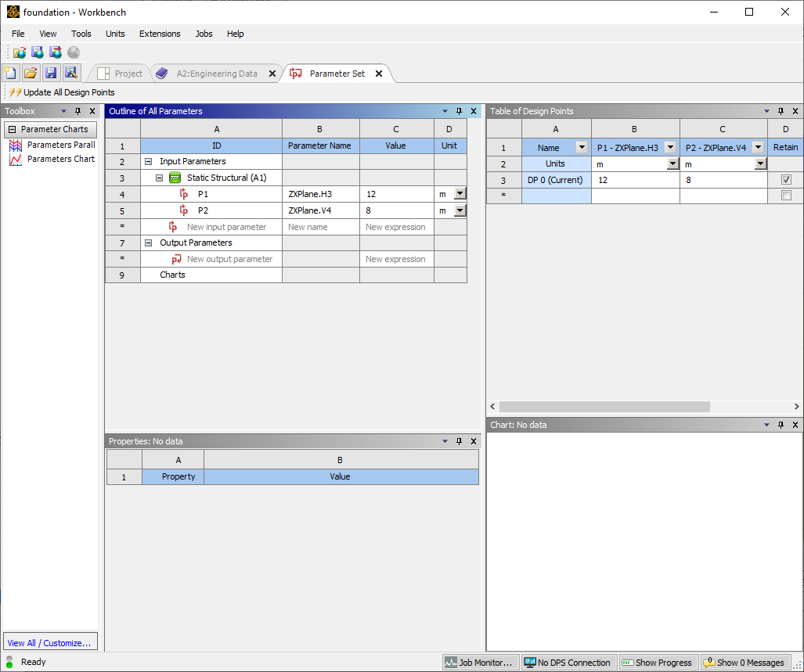This screenshot has height=672, width=804.
Task: Open units dropdown for P1 design point column
Action: (x=672, y=164)
